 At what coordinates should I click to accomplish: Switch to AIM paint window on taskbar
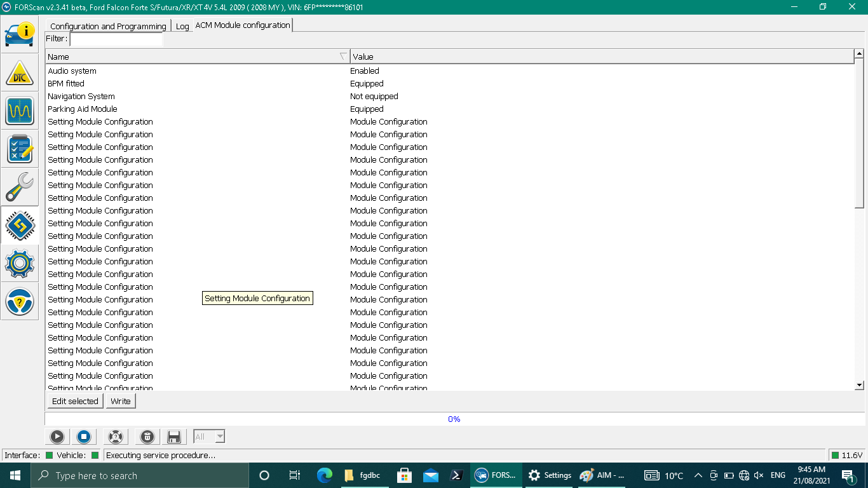point(602,475)
